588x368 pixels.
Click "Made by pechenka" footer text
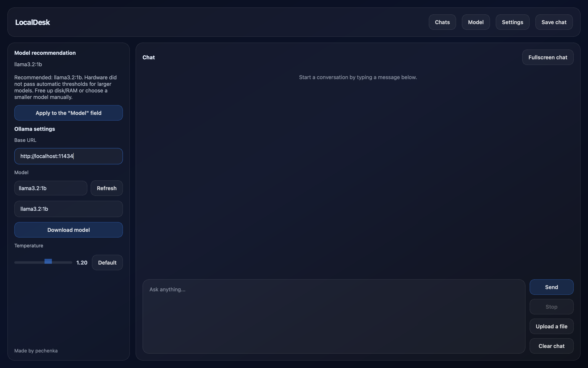coord(36,351)
